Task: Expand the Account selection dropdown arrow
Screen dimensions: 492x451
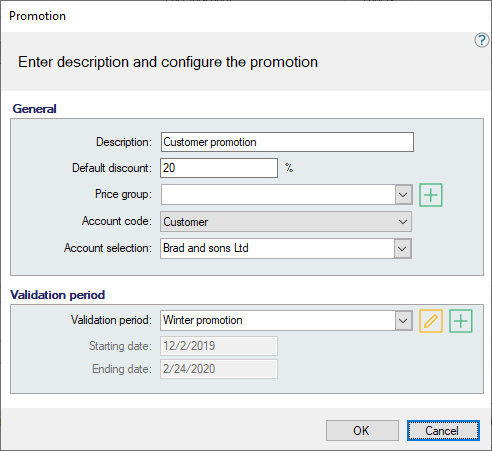Action: coord(402,248)
